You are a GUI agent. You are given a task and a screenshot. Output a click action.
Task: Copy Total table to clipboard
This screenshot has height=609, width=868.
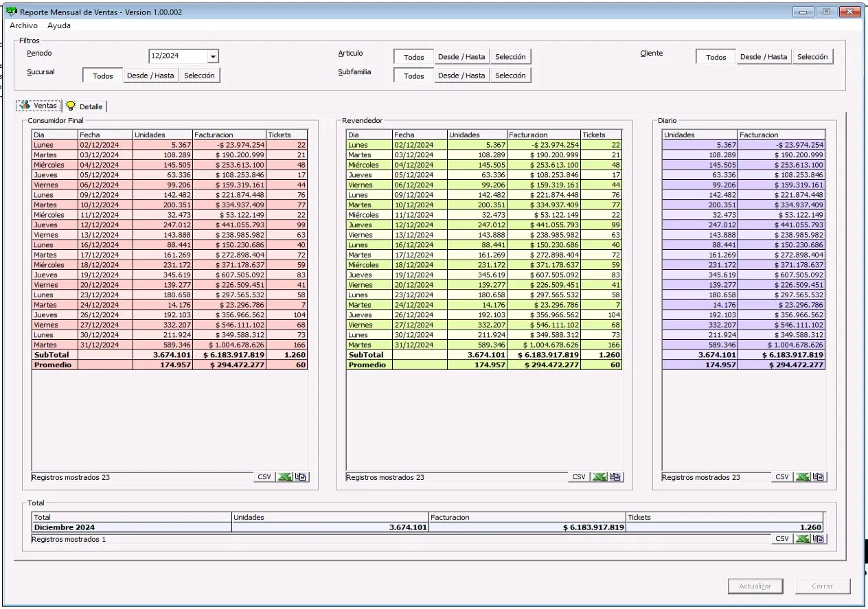[819, 539]
